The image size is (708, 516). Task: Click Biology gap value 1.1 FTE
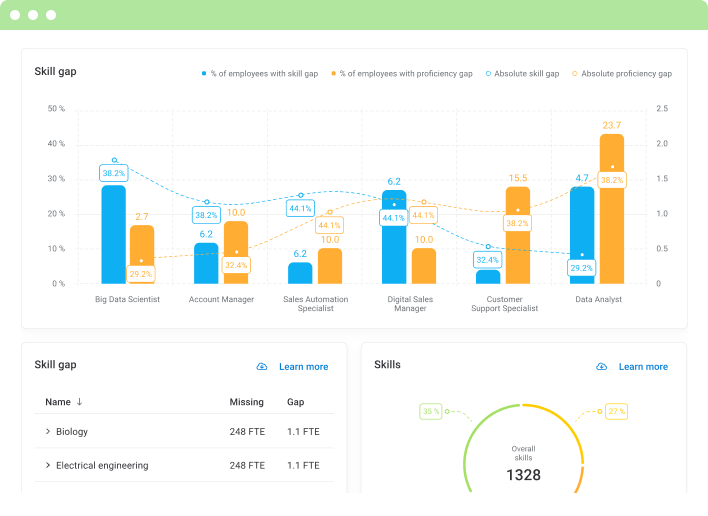[303, 432]
